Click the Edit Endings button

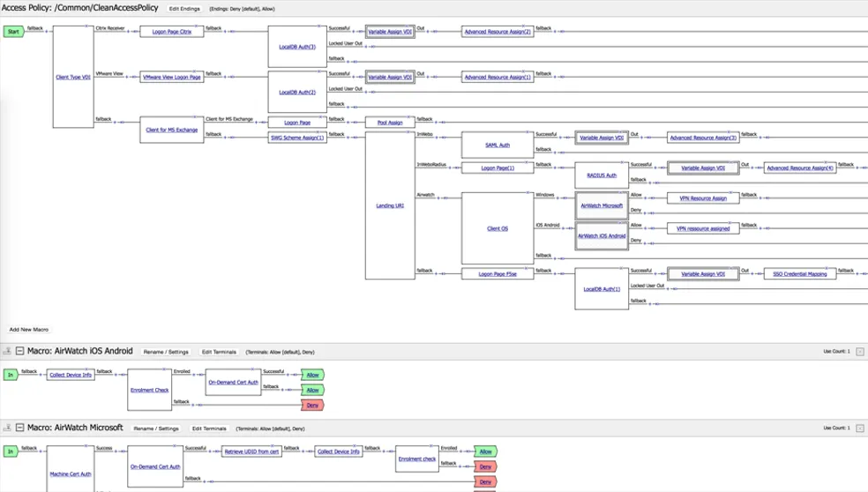click(184, 9)
